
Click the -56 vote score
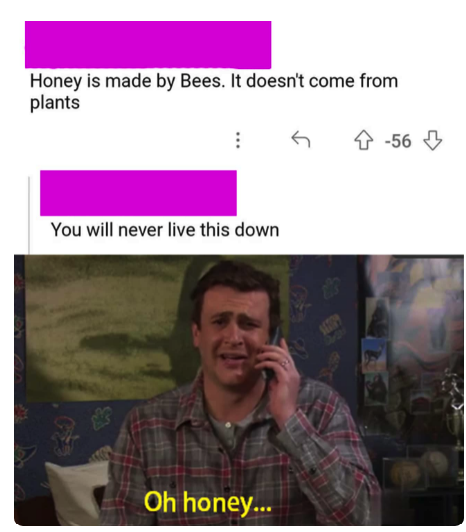(398, 141)
